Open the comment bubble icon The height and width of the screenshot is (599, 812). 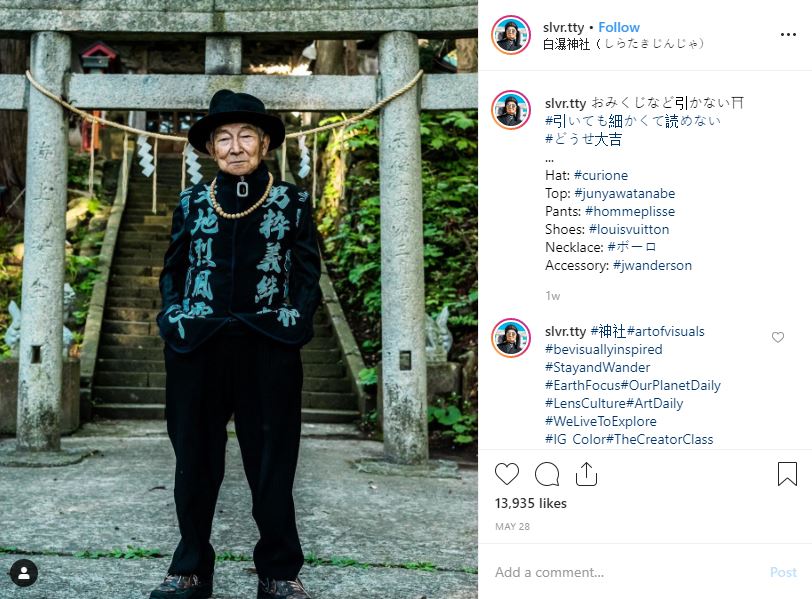pos(547,474)
